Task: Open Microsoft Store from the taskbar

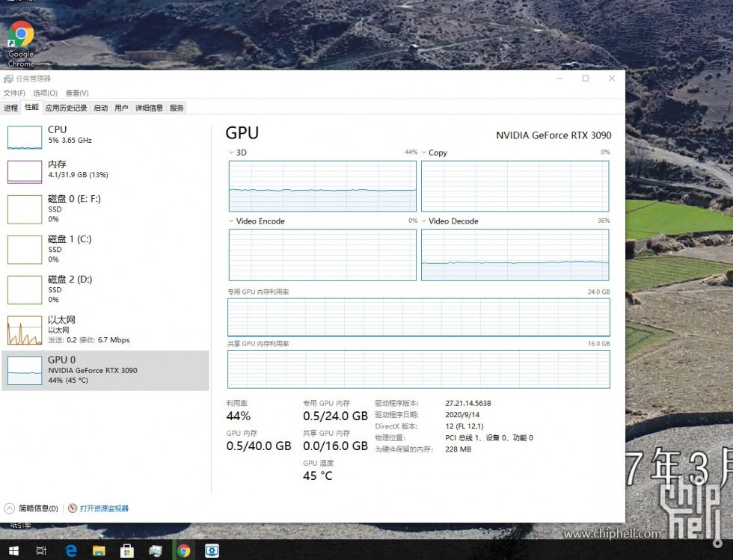Action: [x=126, y=550]
